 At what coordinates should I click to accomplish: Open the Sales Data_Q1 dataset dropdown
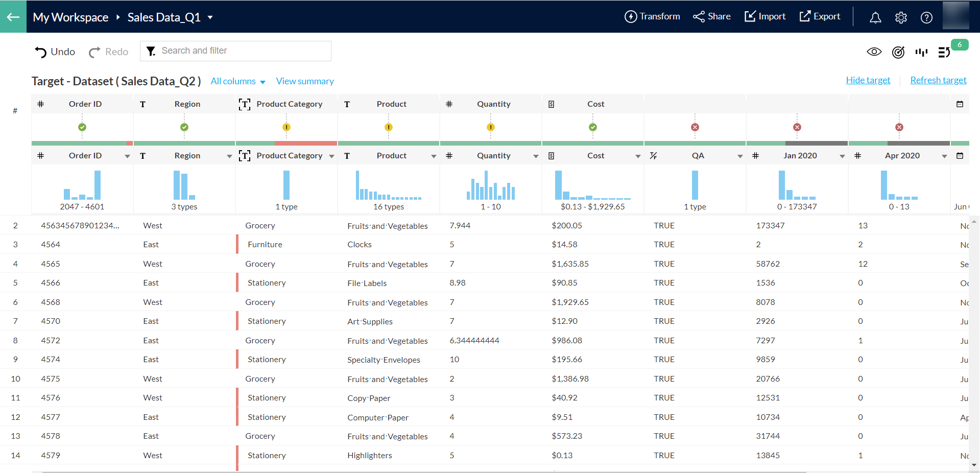tap(210, 17)
